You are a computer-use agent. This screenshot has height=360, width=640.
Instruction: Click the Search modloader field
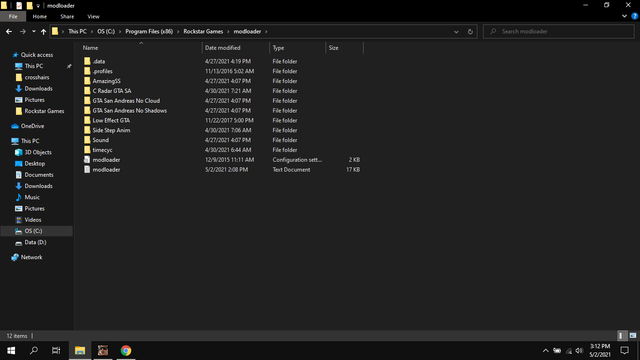(558, 31)
